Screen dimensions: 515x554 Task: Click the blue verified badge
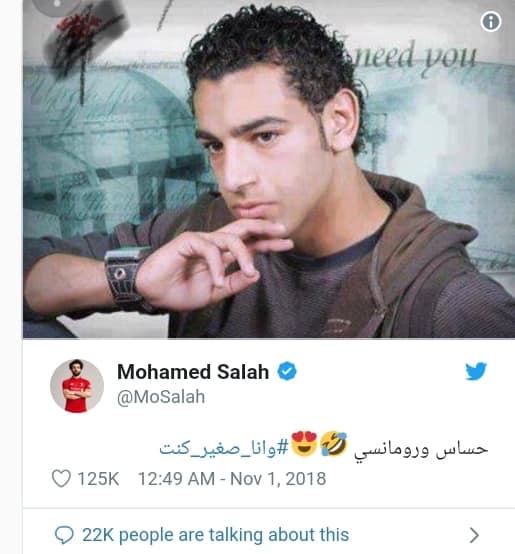(287, 371)
